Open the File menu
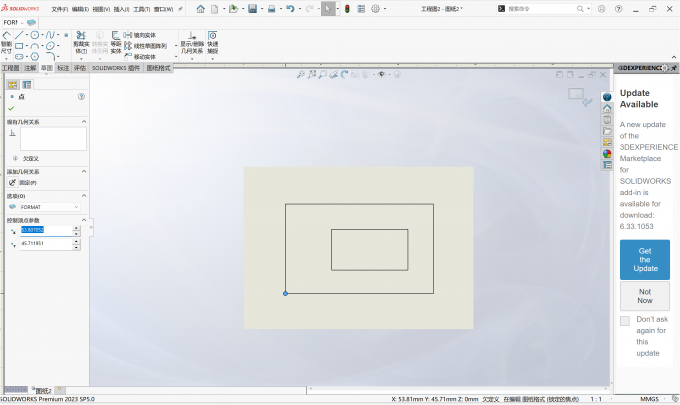This screenshot has width=680, height=405. (x=59, y=9)
